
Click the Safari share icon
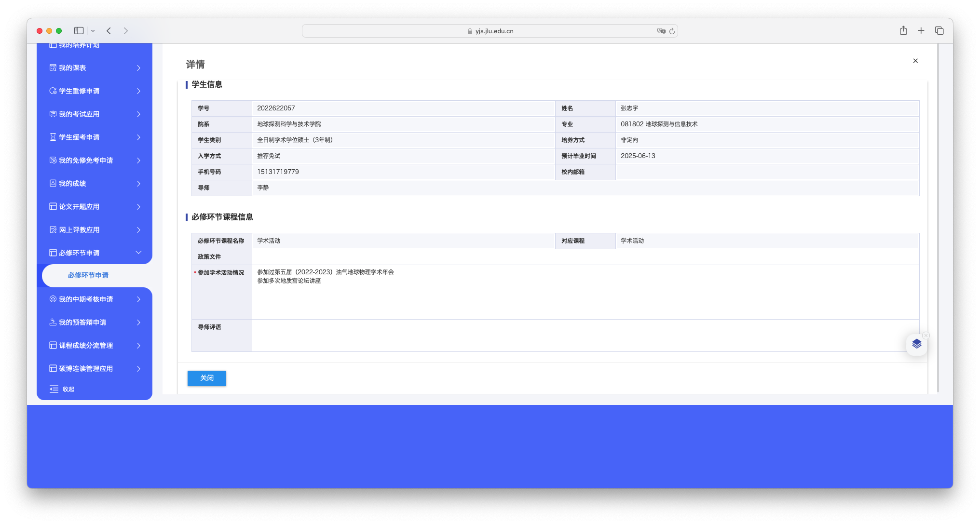coord(903,31)
